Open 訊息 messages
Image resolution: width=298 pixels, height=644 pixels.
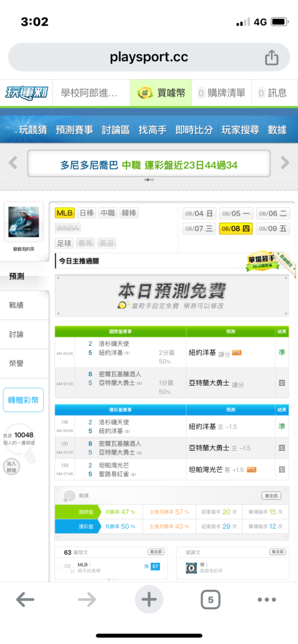273,93
